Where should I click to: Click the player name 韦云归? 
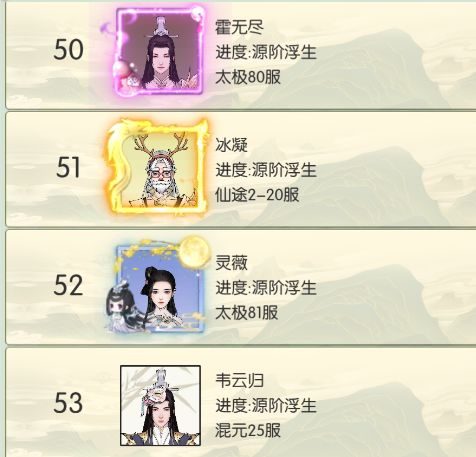(x=239, y=381)
